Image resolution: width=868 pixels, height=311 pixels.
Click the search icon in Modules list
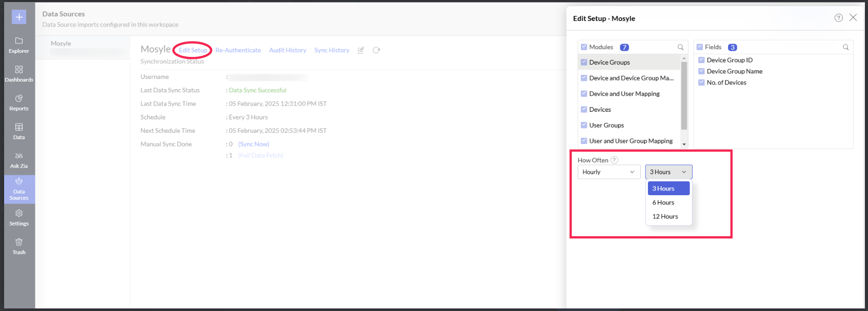coord(681,47)
